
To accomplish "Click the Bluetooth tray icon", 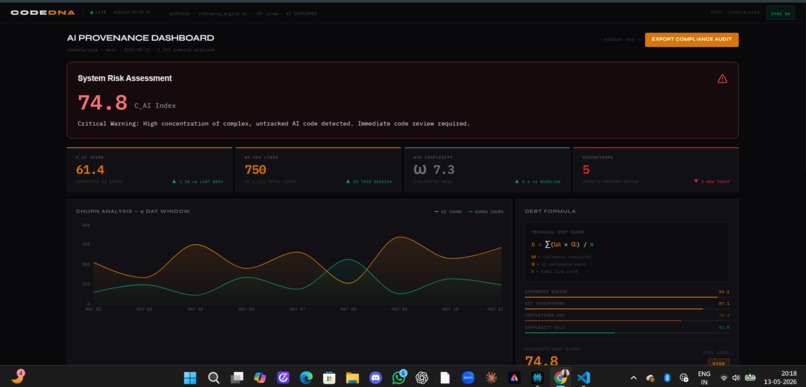I will click(667, 378).
